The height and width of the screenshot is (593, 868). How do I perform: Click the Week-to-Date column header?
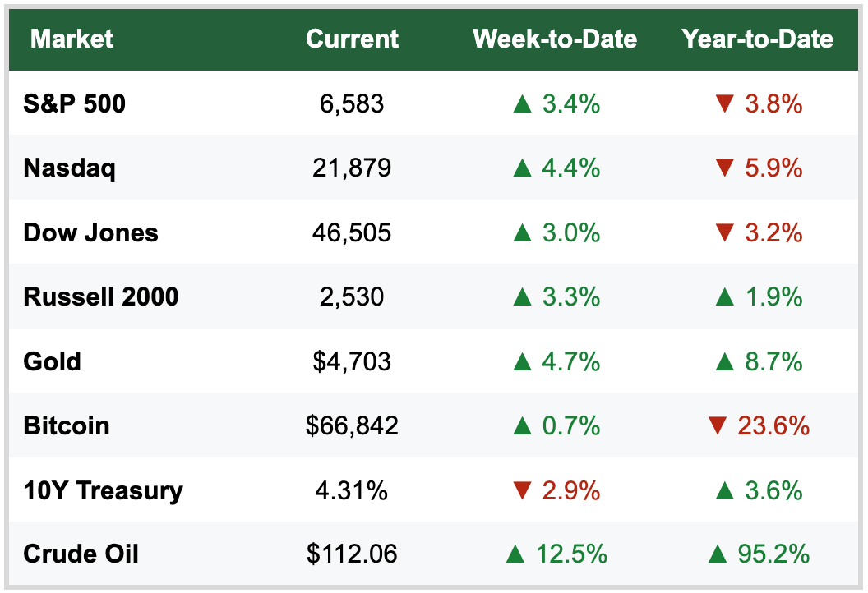tap(555, 39)
